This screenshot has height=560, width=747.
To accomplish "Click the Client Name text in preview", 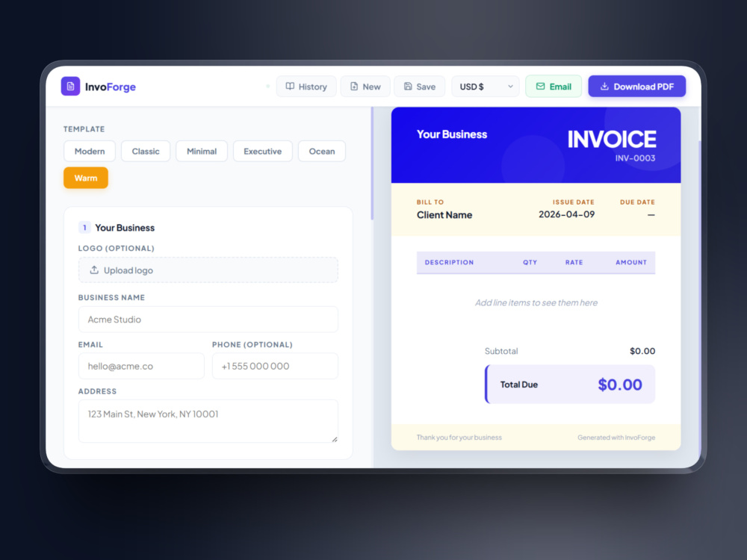I will (x=444, y=215).
